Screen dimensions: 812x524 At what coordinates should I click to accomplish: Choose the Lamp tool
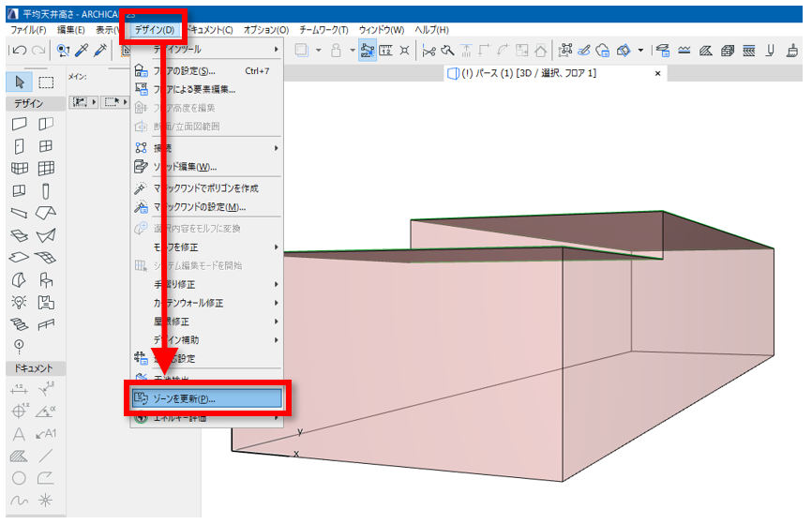tap(19, 302)
